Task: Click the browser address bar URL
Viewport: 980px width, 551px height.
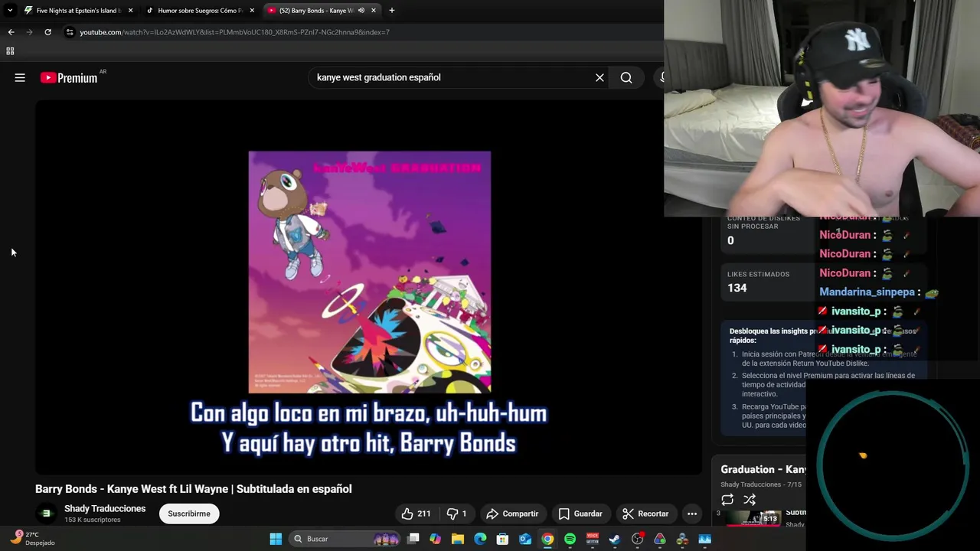Action: (x=234, y=32)
